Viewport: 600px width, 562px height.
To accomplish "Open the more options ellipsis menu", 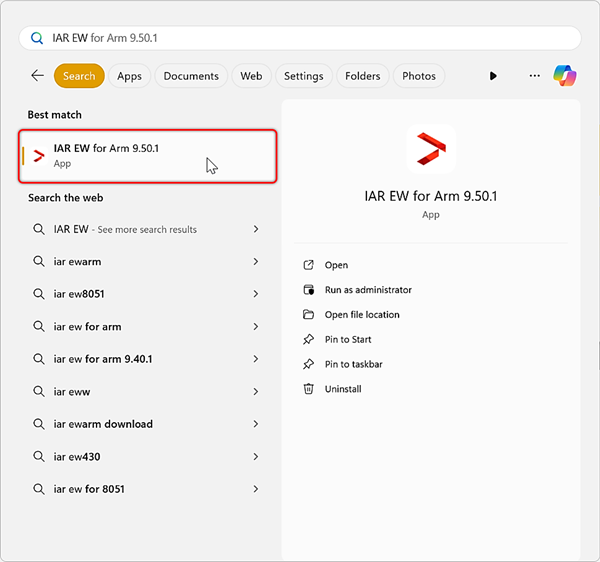I will pos(534,76).
